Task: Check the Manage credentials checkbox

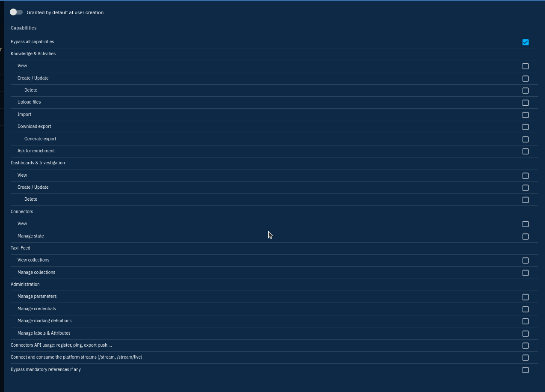Action: click(x=525, y=309)
